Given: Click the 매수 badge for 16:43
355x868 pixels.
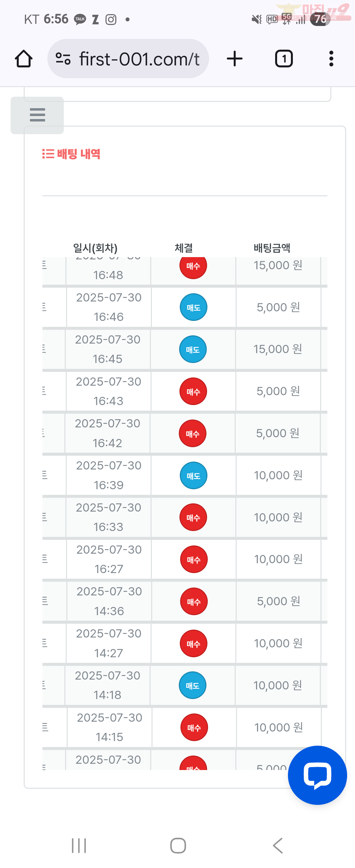Looking at the screenshot, I should (x=193, y=391).
